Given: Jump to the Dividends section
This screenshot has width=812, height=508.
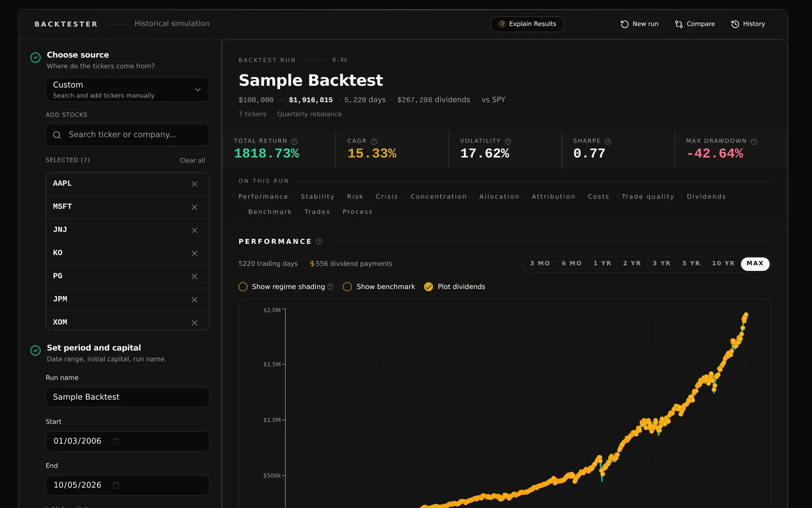Looking at the screenshot, I should point(706,197).
